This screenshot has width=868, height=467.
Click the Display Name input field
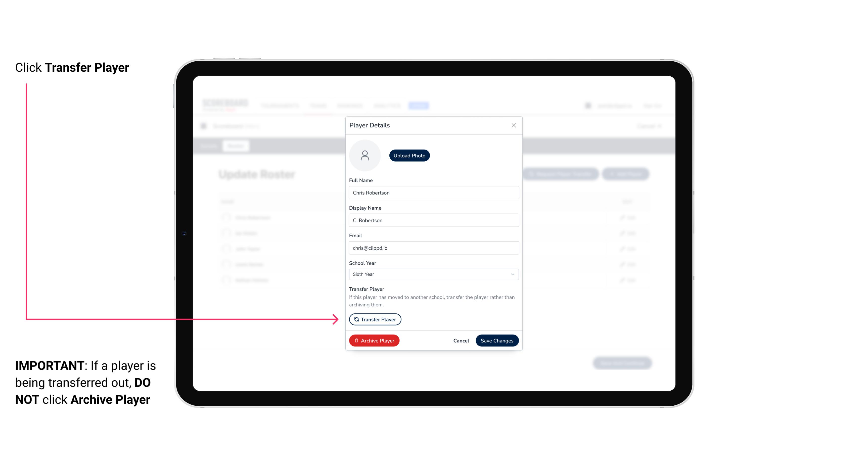pos(433,220)
